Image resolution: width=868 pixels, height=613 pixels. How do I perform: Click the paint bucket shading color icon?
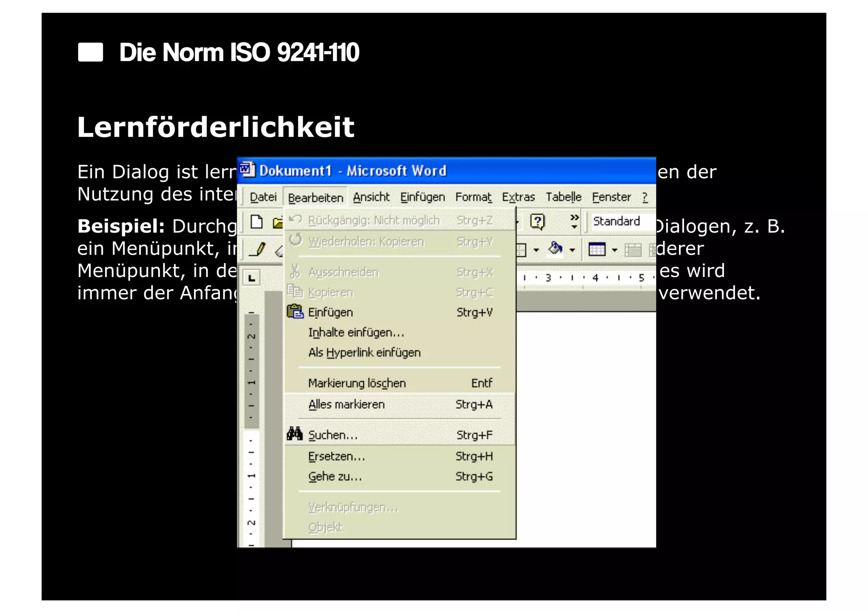coord(555,249)
